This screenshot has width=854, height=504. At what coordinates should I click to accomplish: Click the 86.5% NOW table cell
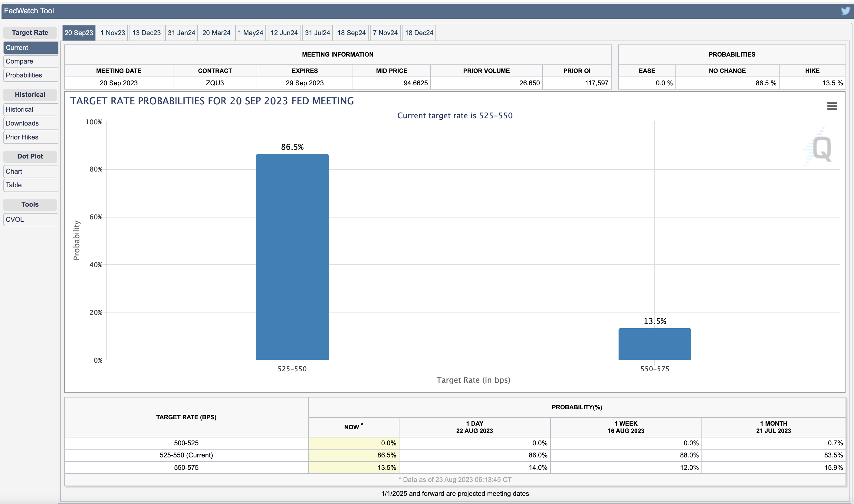(x=353, y=455)
